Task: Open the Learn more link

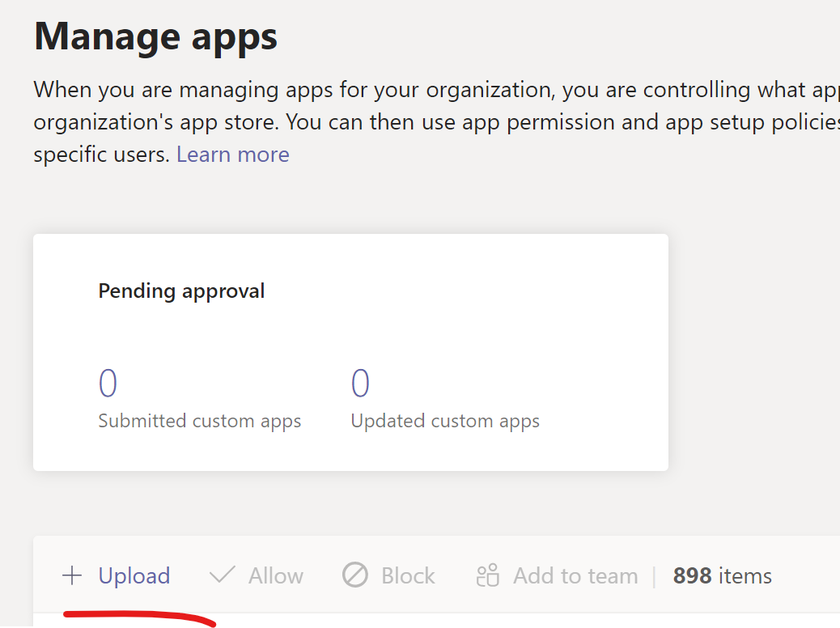Action: pos(232,154)
